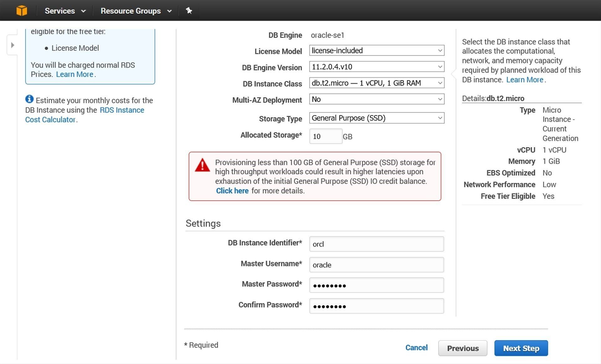Click the pin shortcut icon in top bar
The image size is (601, 364).
tap(189, 11)
